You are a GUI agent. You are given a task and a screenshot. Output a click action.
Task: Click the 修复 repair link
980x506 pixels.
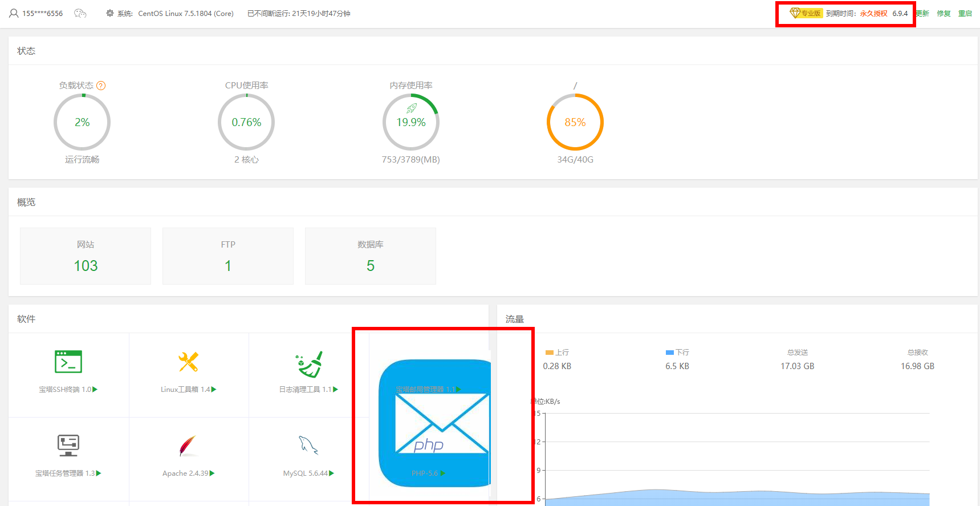point(944,14)
